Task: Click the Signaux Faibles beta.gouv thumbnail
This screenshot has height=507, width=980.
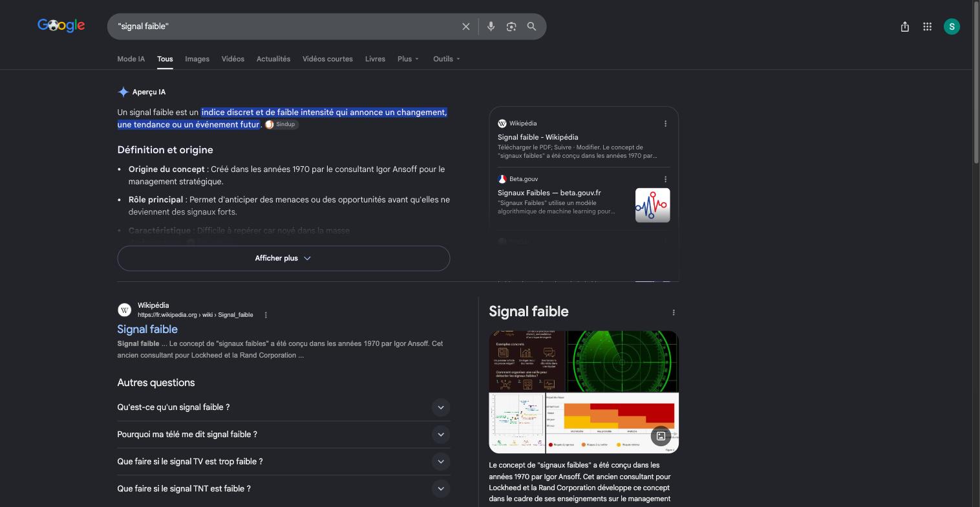Action: pyautogui.click(x=653, y=205)
